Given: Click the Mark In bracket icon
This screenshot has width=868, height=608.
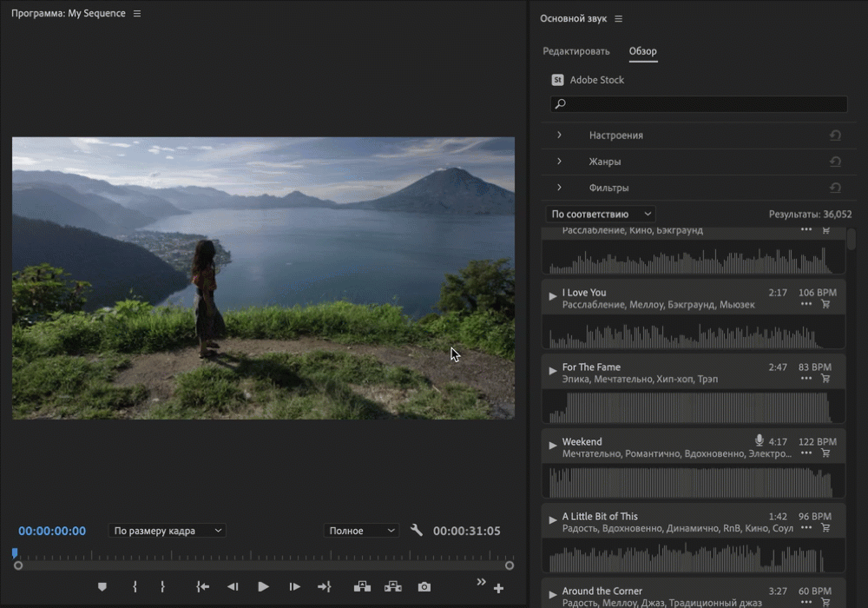Looking at the screenshot, I should coord(135,587).
